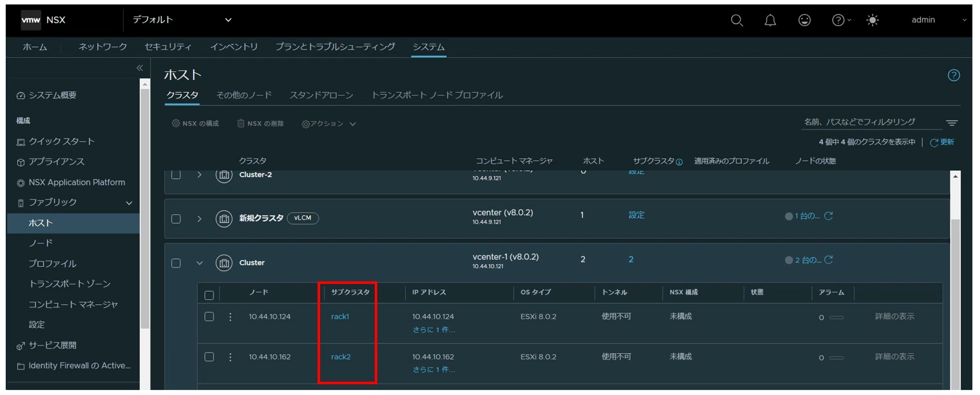Click the name/path filter input field

pos(872,122)
